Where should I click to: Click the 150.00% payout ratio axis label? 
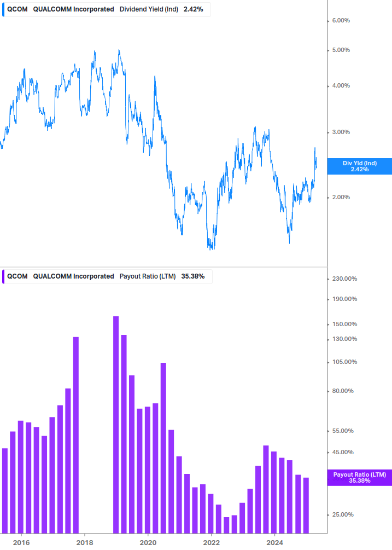tap(344, 324)
